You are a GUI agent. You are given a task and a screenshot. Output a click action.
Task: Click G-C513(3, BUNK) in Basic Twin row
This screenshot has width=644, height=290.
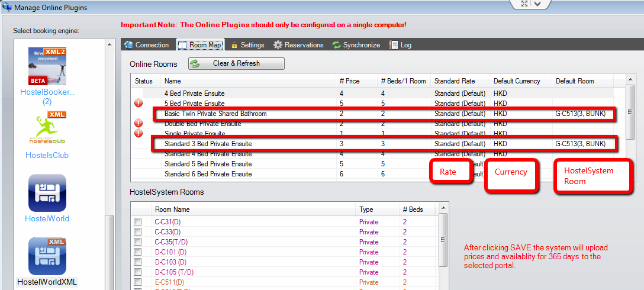point(580,114)
